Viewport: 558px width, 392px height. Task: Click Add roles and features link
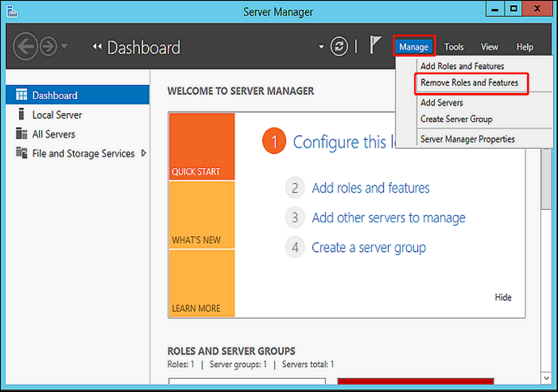(371, 188)
